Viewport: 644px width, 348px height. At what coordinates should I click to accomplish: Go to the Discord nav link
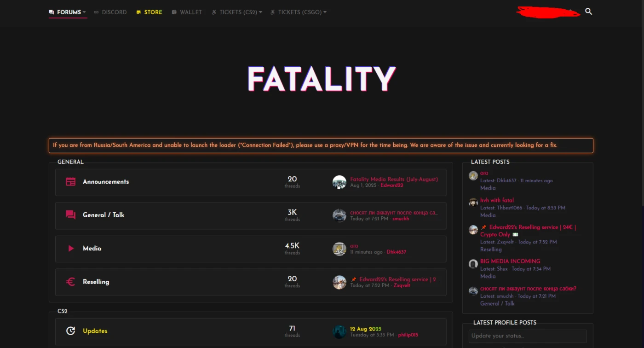point(110,12)
